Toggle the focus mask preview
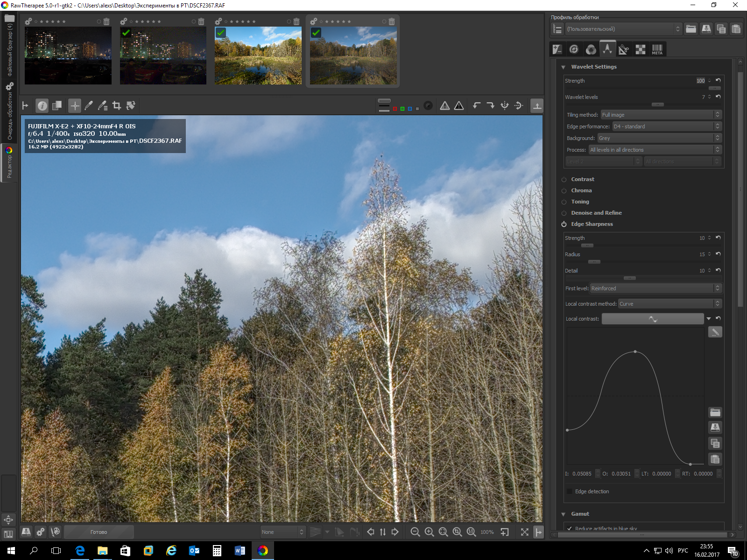The height and width of the screenshot is (560, 747). [x=428, y=106]
